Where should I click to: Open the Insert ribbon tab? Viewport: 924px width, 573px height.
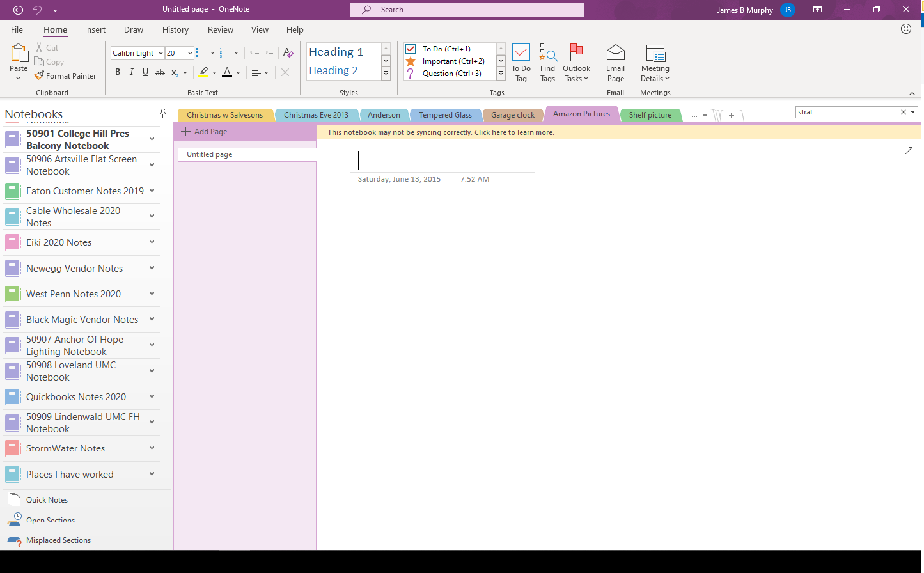click(95, 30)
